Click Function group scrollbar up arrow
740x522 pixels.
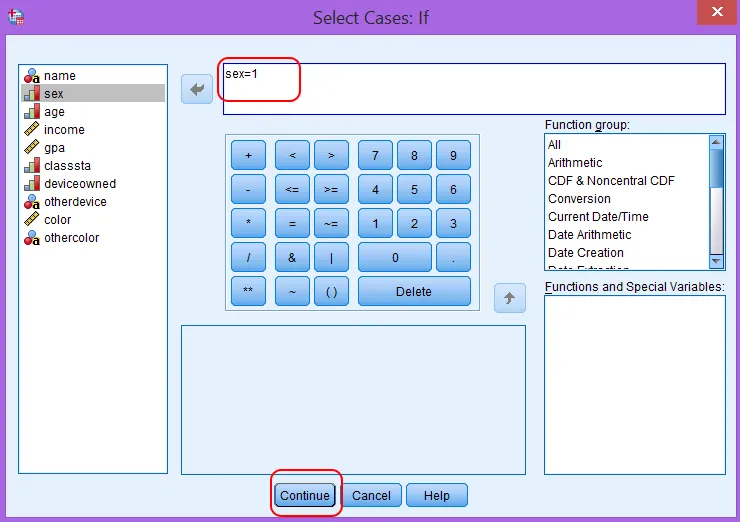(716, 142)
